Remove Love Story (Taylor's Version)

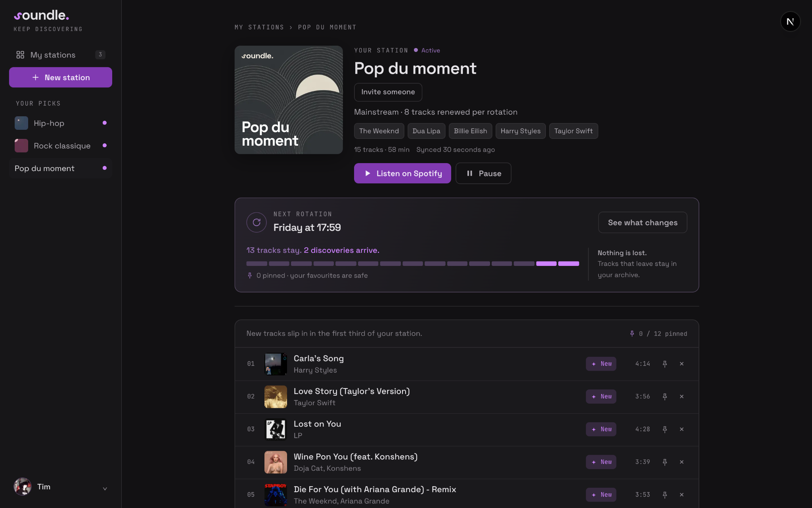(682, 396)
